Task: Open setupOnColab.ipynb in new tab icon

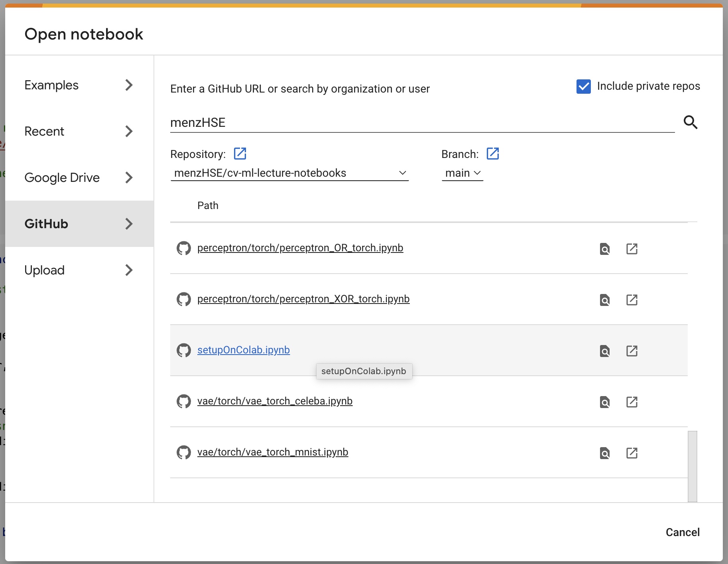Action: [x=632, y=351]
